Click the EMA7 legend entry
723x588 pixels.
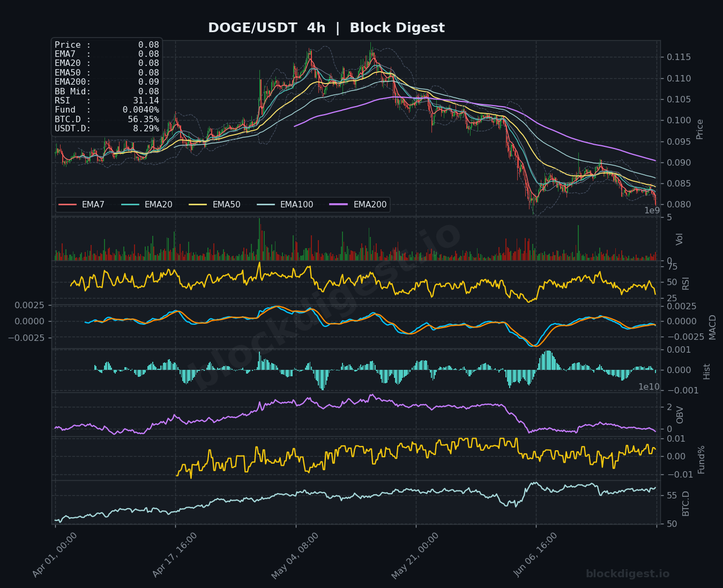click(x=81, y=204)
